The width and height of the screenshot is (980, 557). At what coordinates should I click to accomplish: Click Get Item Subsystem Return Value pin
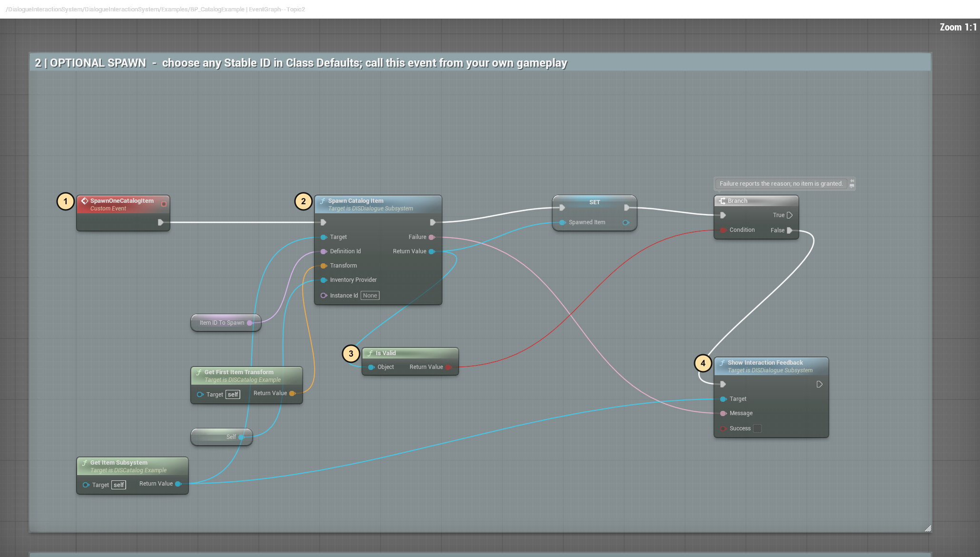pos(178,484)
